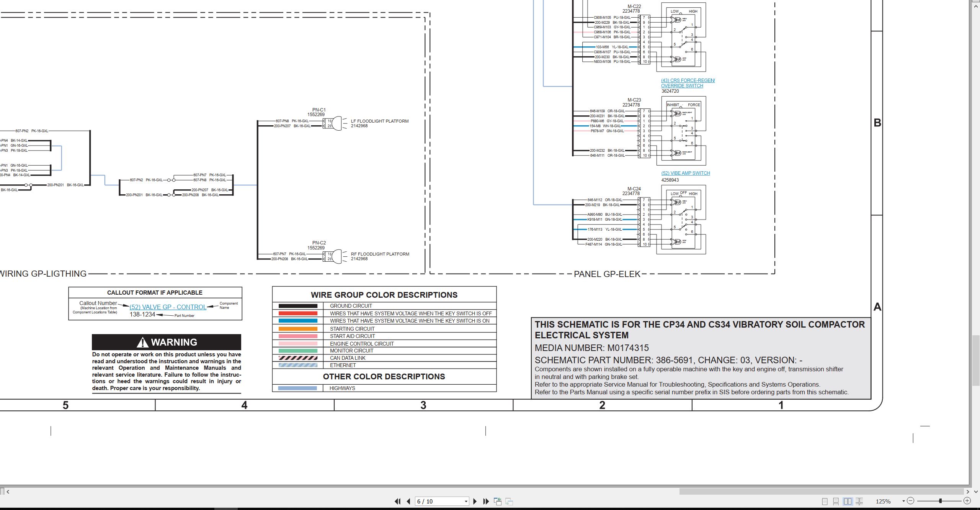Click the STARTING CIRCUIT legend text

coord(352,329)
